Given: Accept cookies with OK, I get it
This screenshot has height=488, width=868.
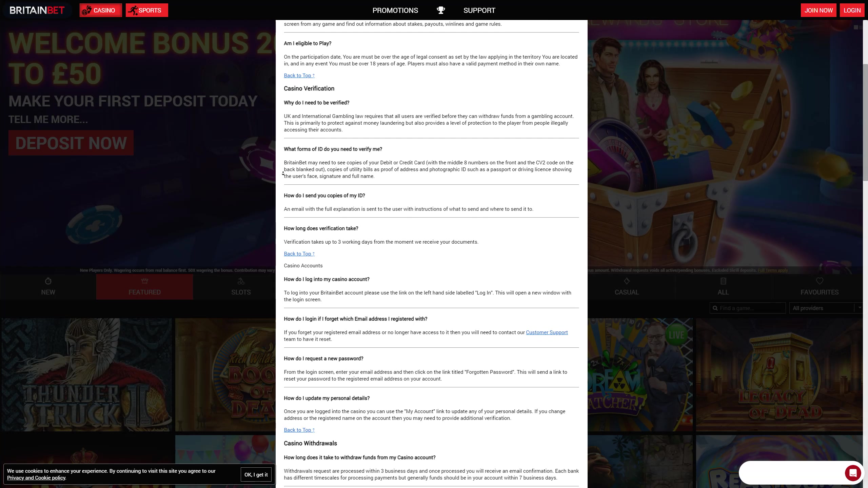Looking at the screenshot, I should coord(256,474).
